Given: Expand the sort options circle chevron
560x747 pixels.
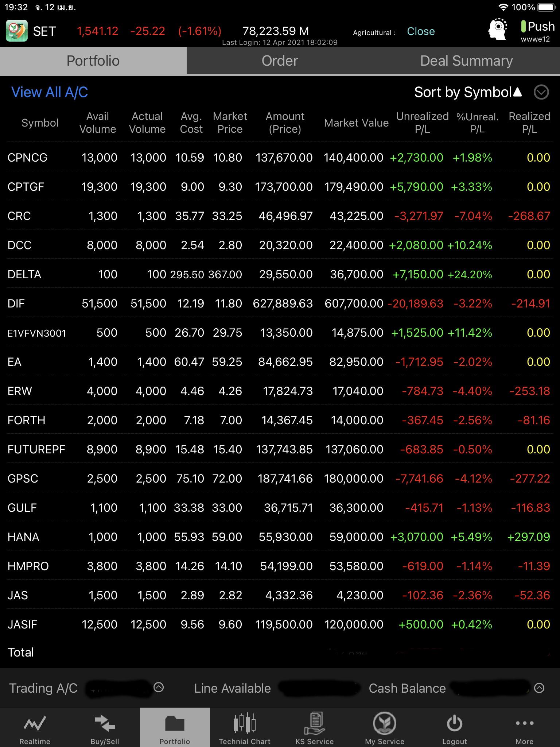Looking at the screenshot, I should pyautogui.click(x=541, y=92).
